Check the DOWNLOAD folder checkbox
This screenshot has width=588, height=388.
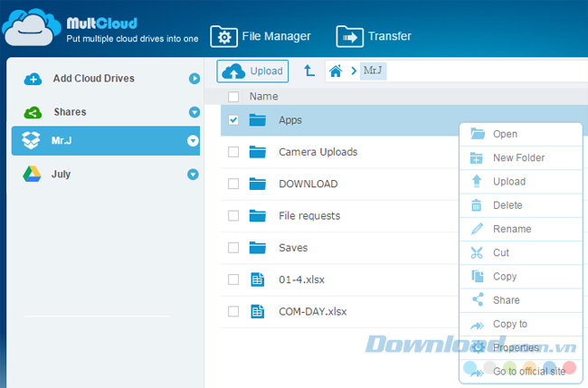pos(233,184)
